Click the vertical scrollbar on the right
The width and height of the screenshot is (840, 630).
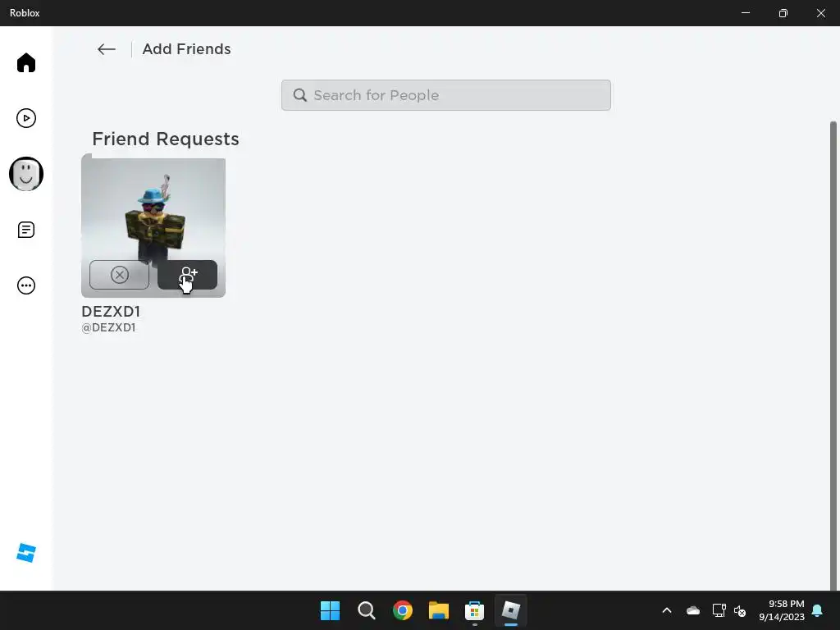tap(833, 356)
